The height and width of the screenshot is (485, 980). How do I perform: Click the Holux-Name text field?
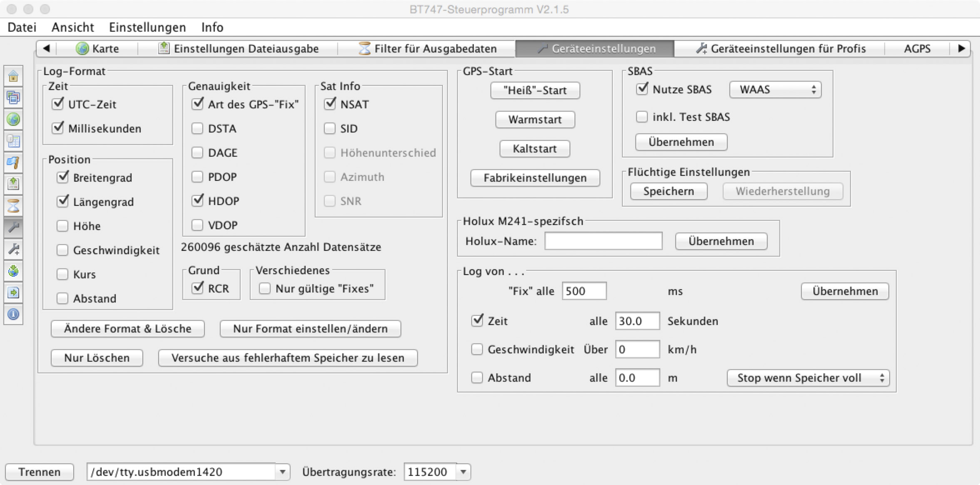pyautogui.click(x=603, y=241)
